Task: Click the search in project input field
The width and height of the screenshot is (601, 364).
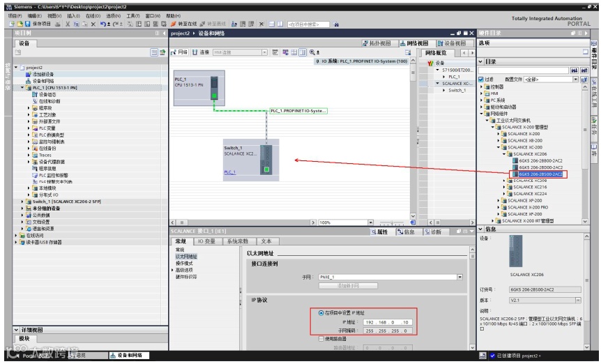Action: pos(308,24)
